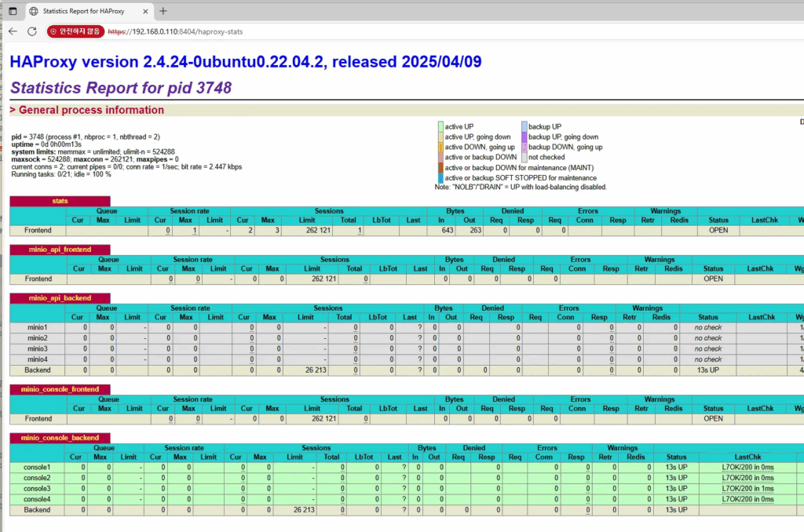Select the console3 server row name
The height and width of the screenshot is (532, 804).
pyautogui.click(x=37, y=489)
